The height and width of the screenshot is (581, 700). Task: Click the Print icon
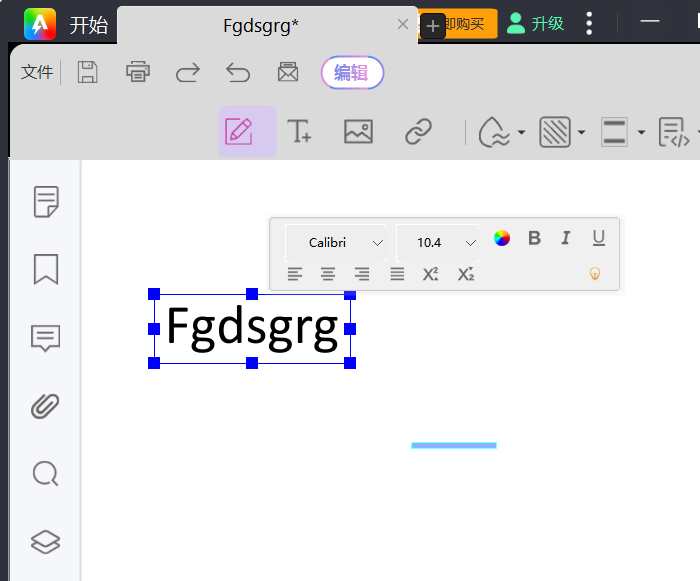click(x=138, y=72)
